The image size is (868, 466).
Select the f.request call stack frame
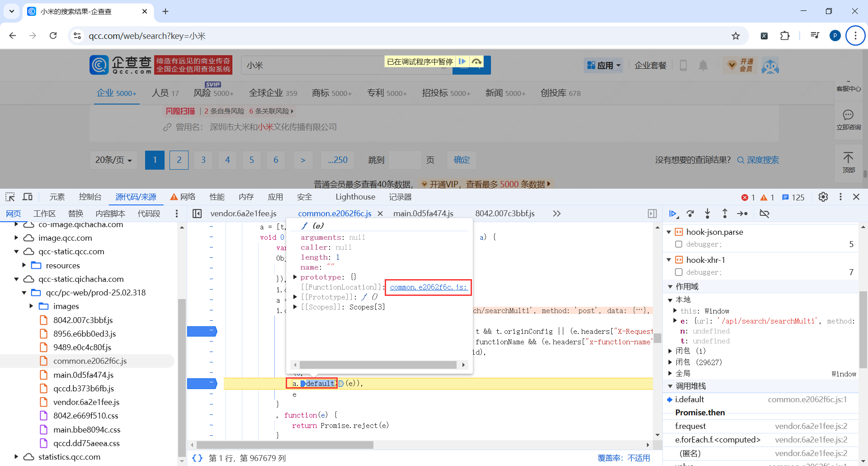[x=690, y=426]
